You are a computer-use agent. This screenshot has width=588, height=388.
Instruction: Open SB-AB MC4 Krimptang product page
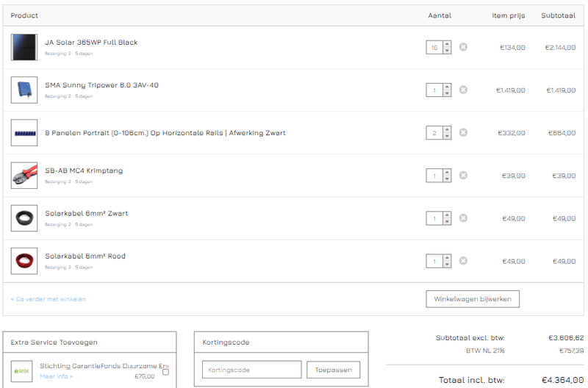click(x=84, y=170)
